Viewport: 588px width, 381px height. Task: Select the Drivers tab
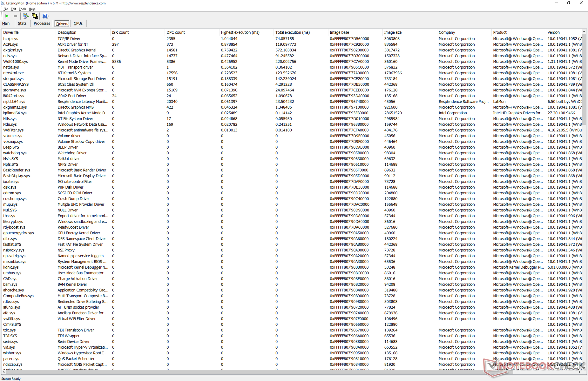coord(62,23)
